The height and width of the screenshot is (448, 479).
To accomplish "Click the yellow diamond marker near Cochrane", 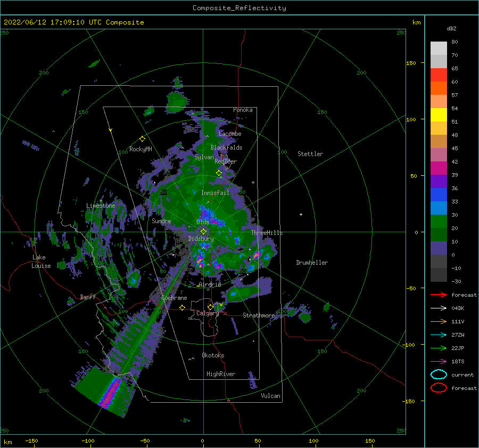I will (x=183, y=307).
